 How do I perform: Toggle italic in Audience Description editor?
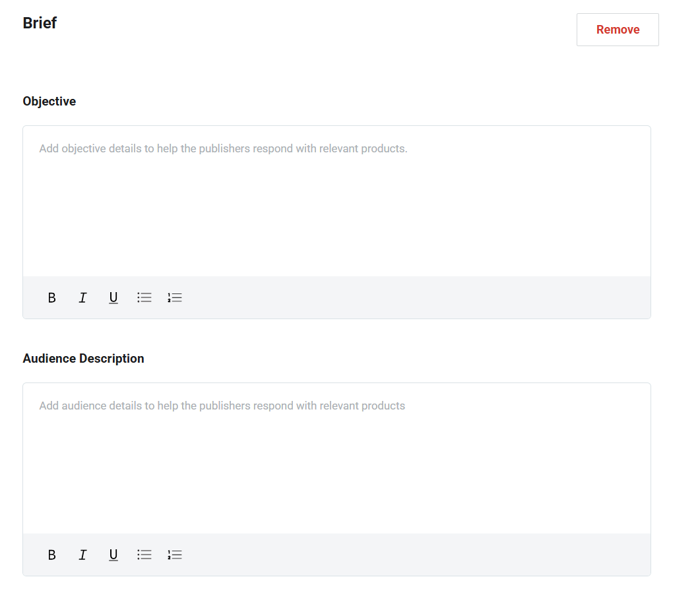tap(82, 555)
